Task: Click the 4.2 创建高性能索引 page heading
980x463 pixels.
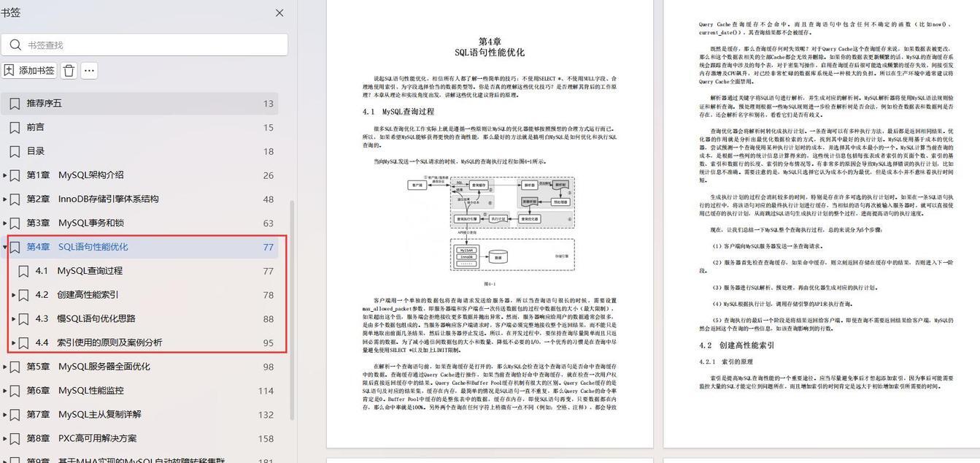Action: pyautogui.click(x=736, y=345)
